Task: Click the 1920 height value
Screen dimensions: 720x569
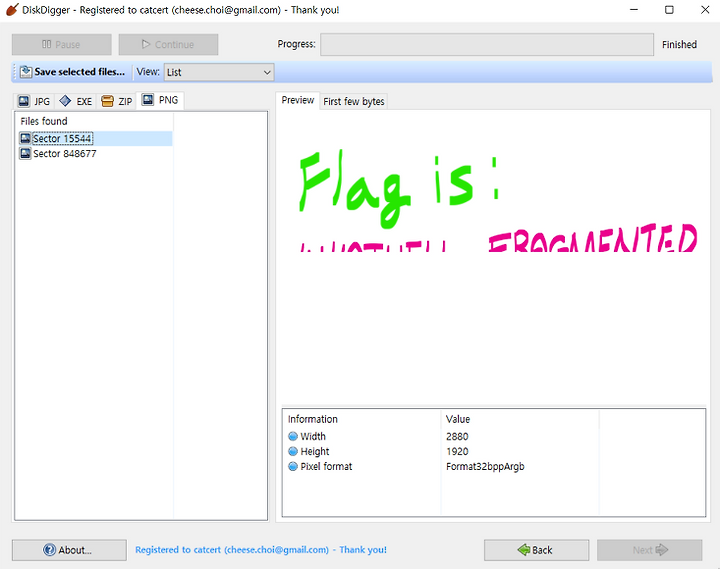Action: (457, 451)
